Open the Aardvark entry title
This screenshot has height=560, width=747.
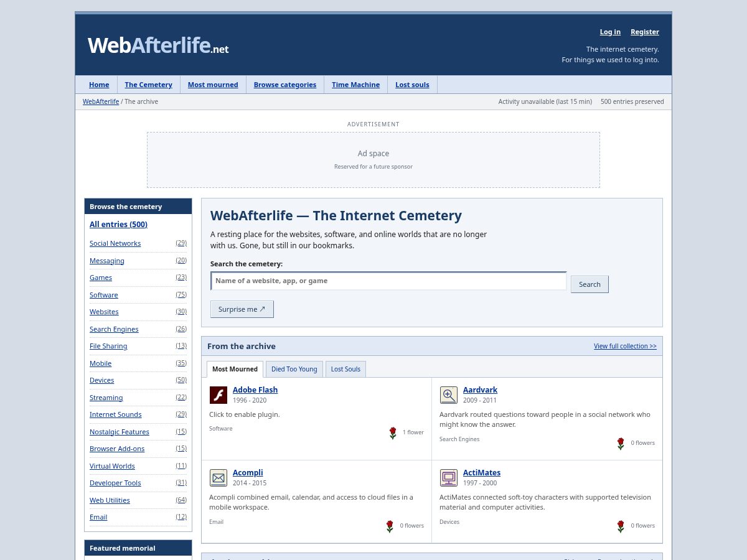point(480,390)
